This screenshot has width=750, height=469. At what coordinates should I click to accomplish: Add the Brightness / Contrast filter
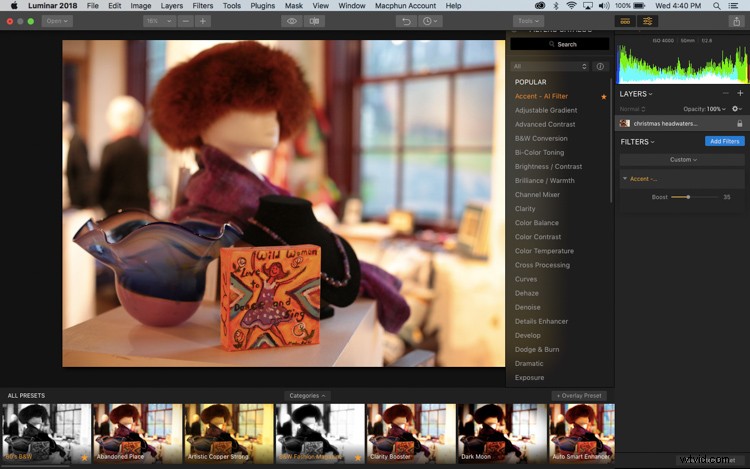pos(548,166)
